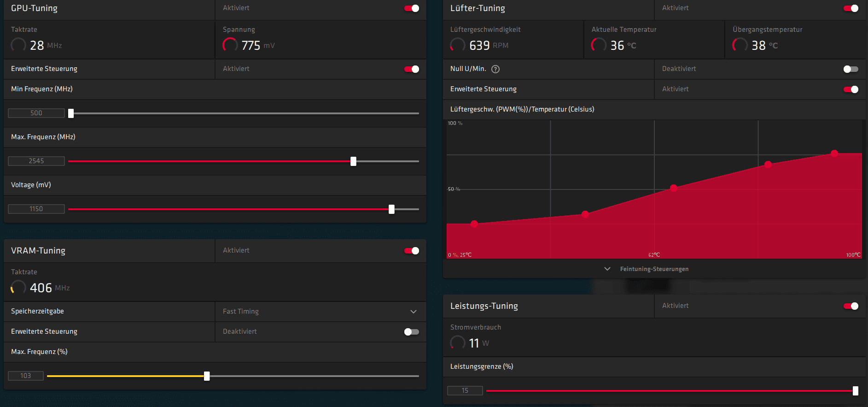Select the fan curve point at 50 %
Screen dimensions: 868x407
coord(674,188)
